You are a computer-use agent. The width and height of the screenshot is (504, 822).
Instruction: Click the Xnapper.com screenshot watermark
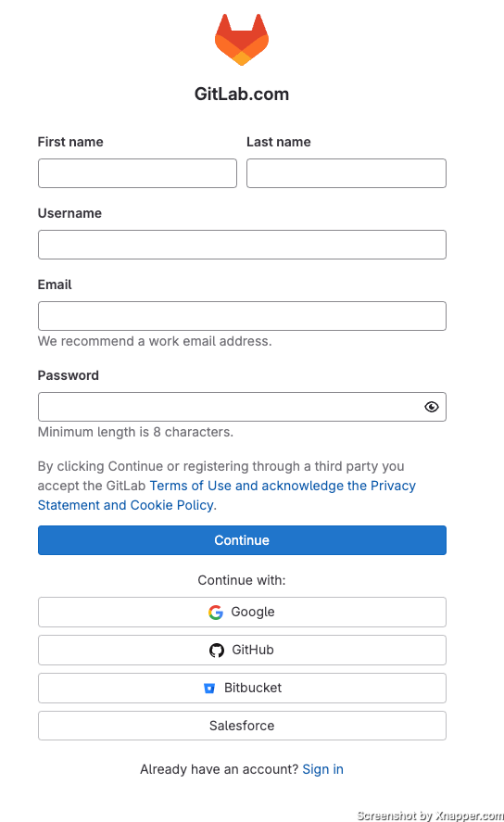pos(430,816)
